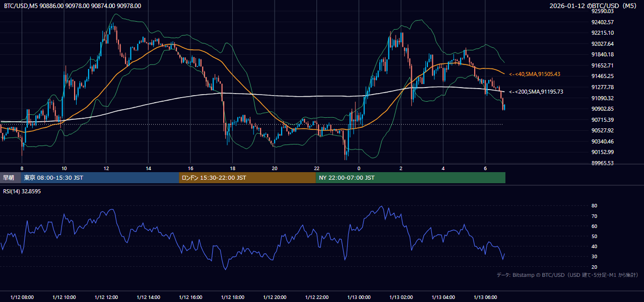This screenshot has height=302, width=644.
Task: Click hour label 10 under the price chart
Action: (64, 168)
